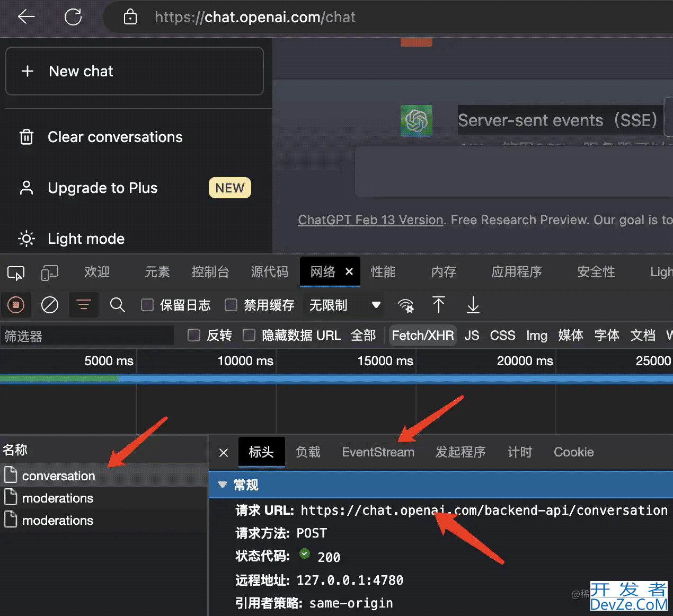Open the EventStream details tab
673x616 pixels.
[378, 452]
